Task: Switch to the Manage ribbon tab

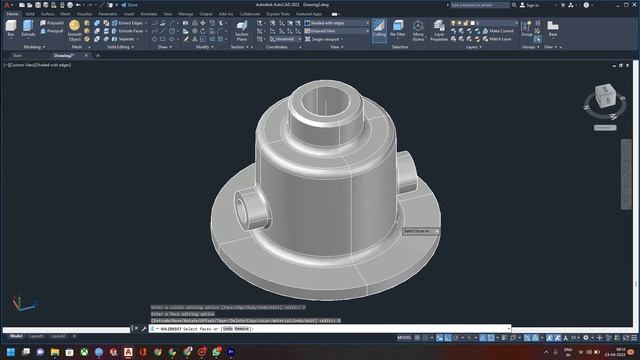Action: tap(185, 14)
